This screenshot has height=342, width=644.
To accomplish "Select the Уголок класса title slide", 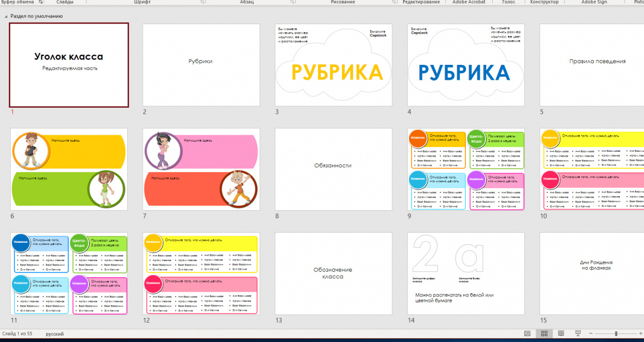I will pos(69,65).
